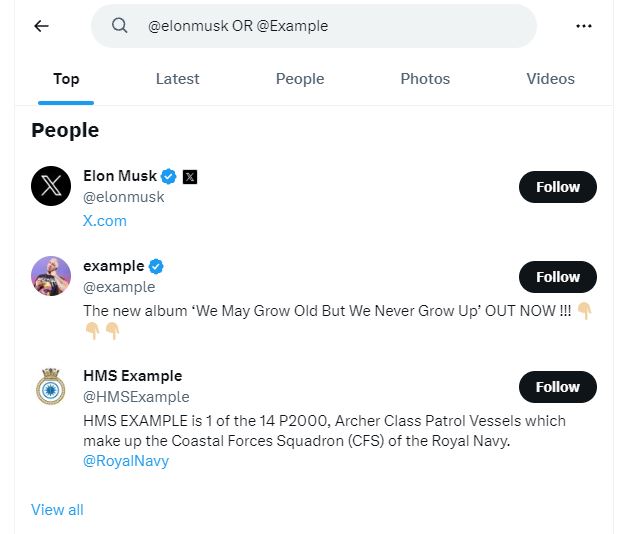Follow Elon Musk
Image resolution: width=620 pixels, height=534 pixels.
558,187
